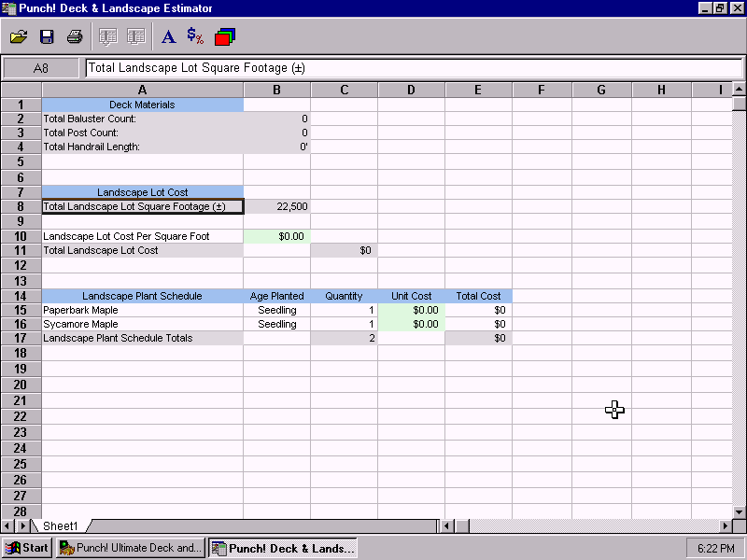Click the first grayed spreadsheet toolbar icon
This screenshot has width=747, height=560.
[108, 36]
